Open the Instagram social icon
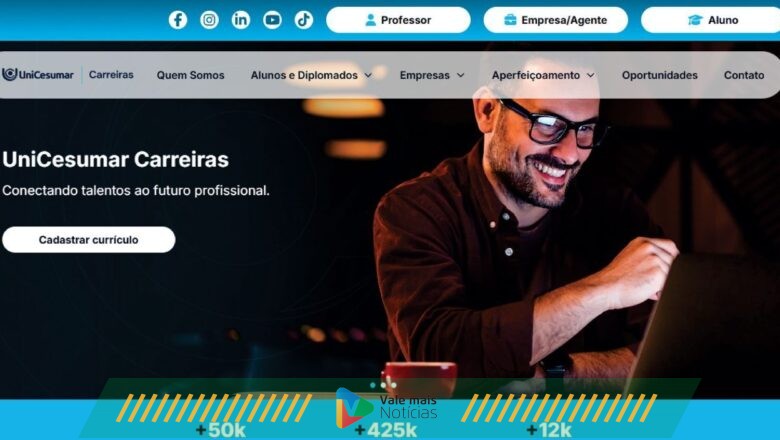The image size is (780, 440). coord(209,20)
